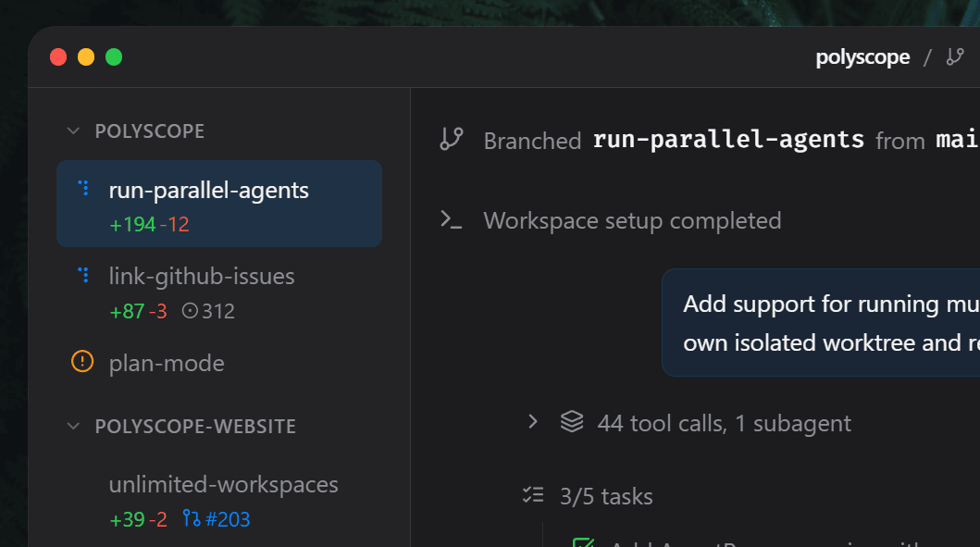Click the stacked layers icon by tool calls
This screenshot has height=547, width=980.
[572, 422]
